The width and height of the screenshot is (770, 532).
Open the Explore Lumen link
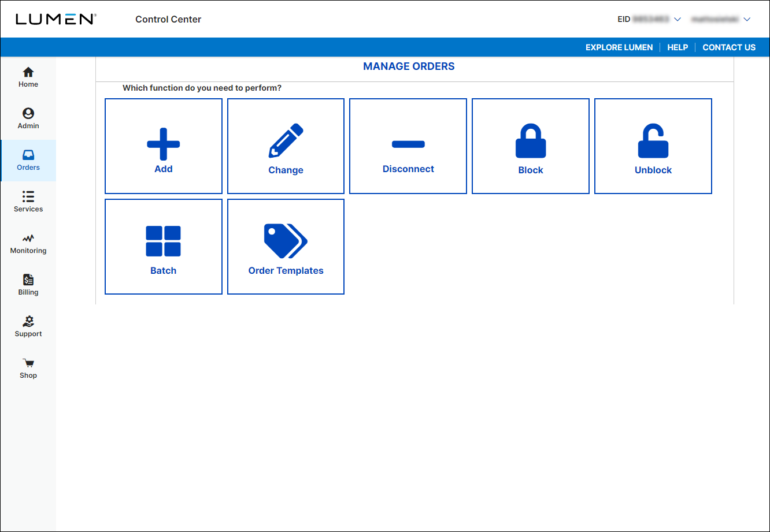[619, 47]
